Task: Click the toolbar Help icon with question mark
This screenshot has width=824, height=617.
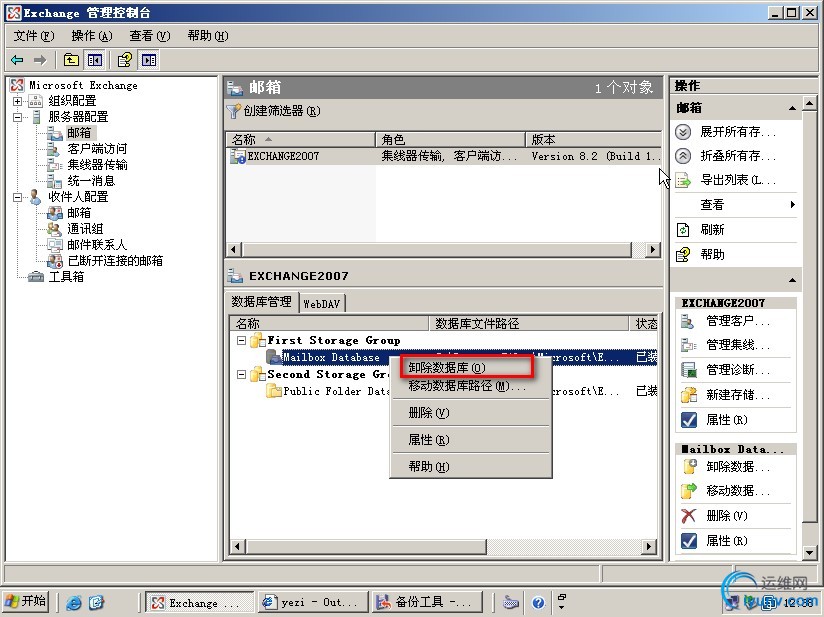Action: point(125,60)
